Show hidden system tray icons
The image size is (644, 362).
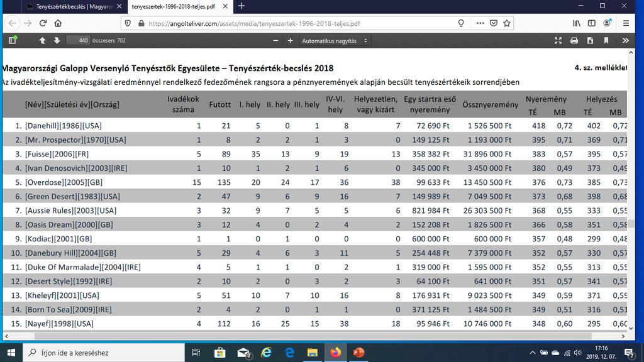point(532,353)
